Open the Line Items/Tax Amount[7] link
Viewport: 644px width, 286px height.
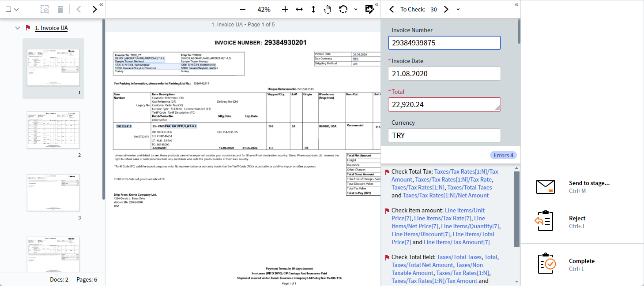457,242
